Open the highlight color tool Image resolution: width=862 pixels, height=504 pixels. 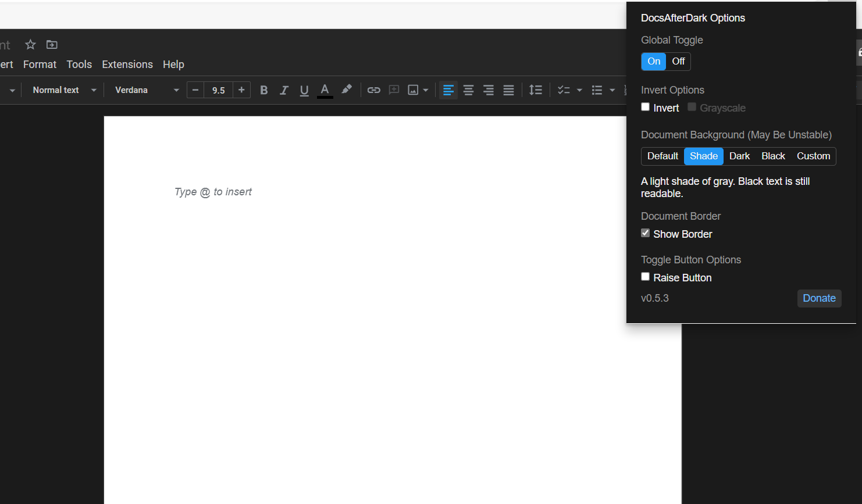[347, 90]
